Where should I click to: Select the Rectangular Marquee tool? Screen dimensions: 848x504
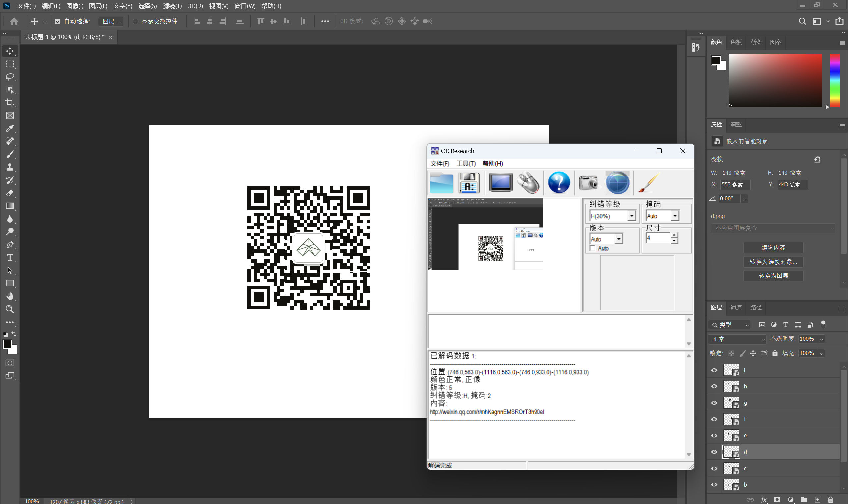tap(10, 64)
